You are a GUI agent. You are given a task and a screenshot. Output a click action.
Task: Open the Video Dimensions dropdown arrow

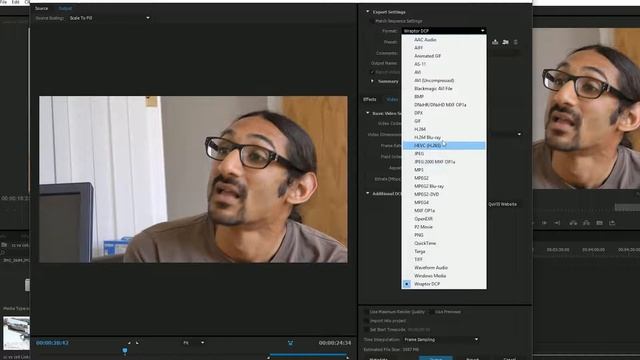point(519,134)
